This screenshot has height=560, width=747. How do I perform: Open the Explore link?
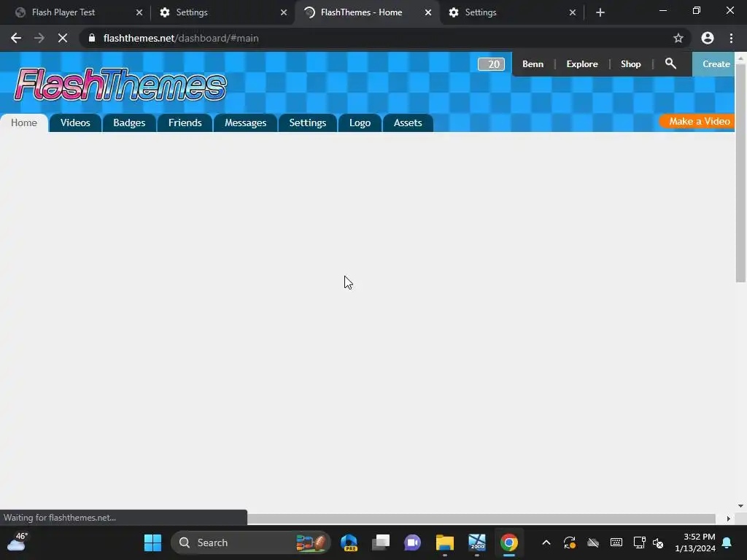point(581,64)
